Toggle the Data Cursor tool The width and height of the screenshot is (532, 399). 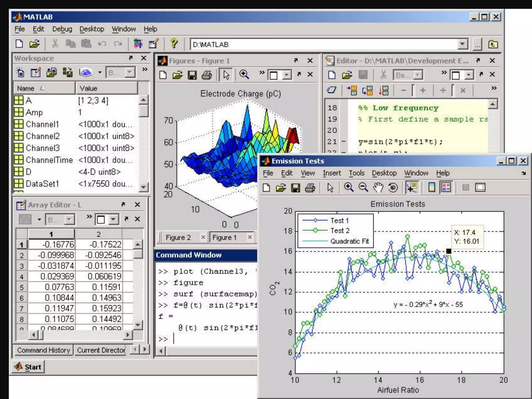click(412, 188)
